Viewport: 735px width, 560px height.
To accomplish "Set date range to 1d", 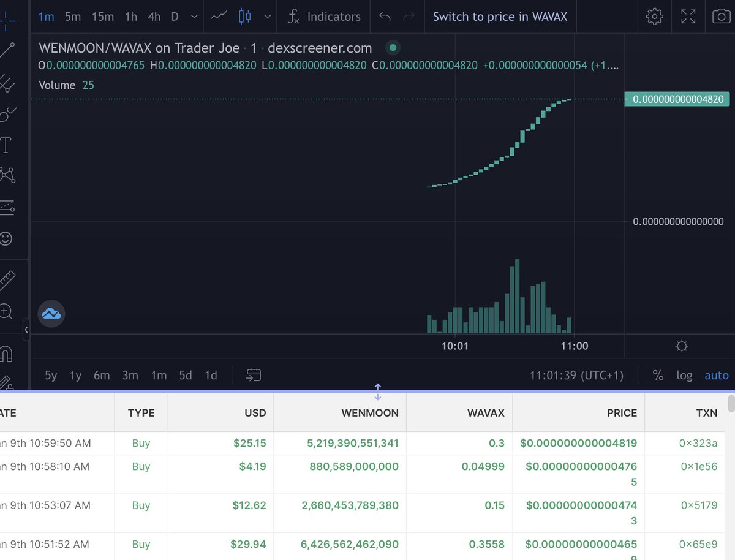I will [211, 375].
